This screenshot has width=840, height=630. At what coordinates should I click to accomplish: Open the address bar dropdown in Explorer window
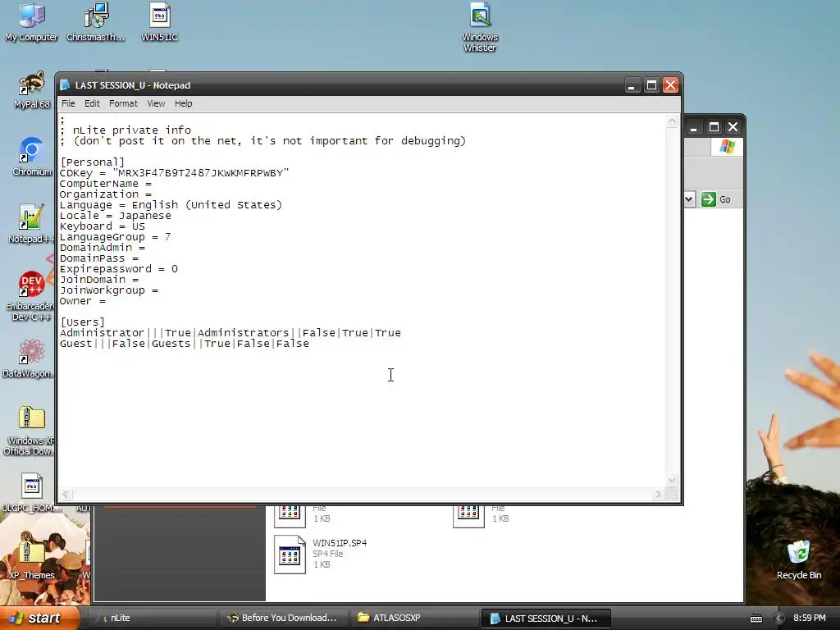click(x=689, y=199)
